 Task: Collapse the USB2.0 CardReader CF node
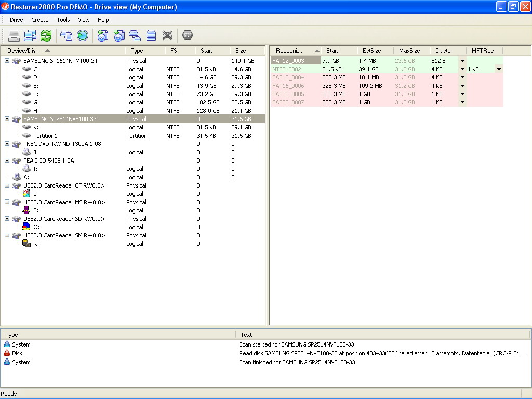tap(7, 185)
